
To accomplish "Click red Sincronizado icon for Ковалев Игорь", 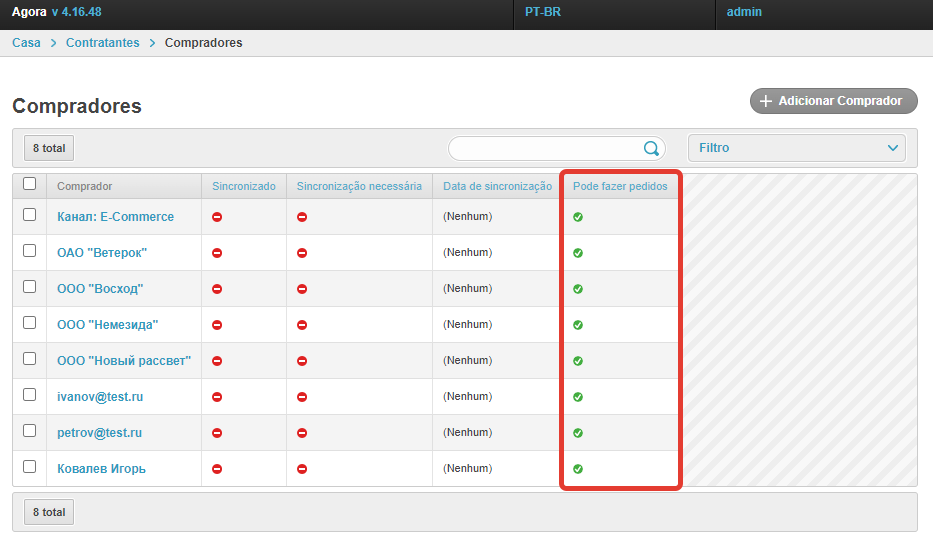I will click(x=217, y=469).
